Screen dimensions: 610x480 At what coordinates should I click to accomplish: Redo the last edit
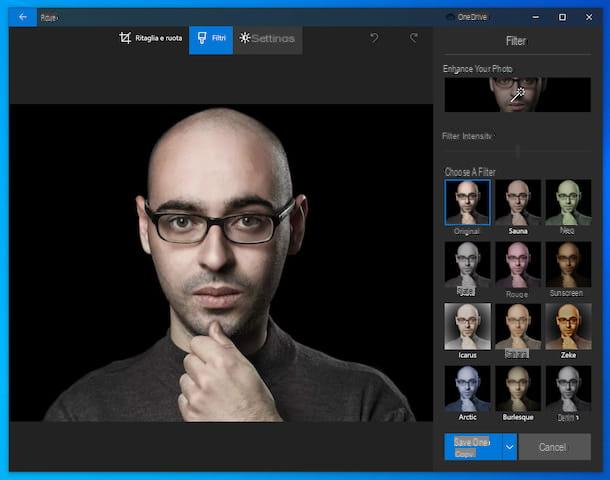coord(414,38)
